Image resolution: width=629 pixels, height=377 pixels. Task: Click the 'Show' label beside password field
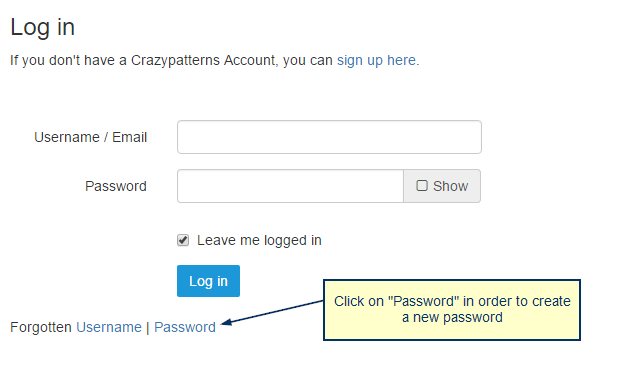click(x=450, y=186)
